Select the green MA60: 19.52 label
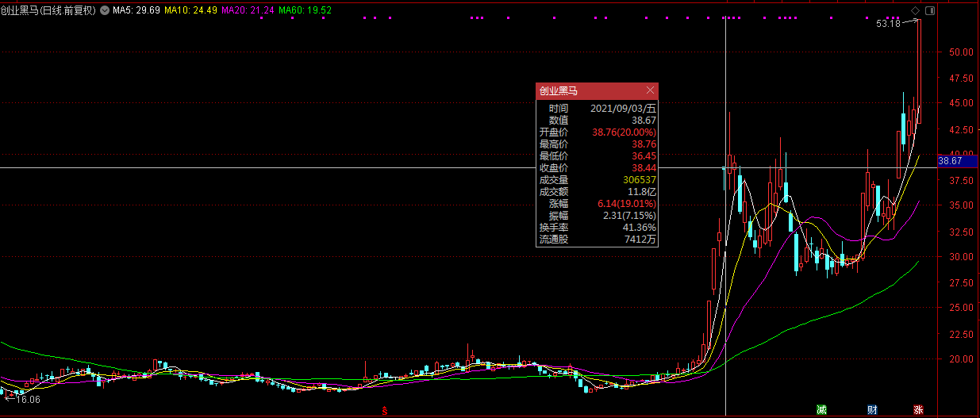The height and width of the screenshot is (418, 980). 305,10
